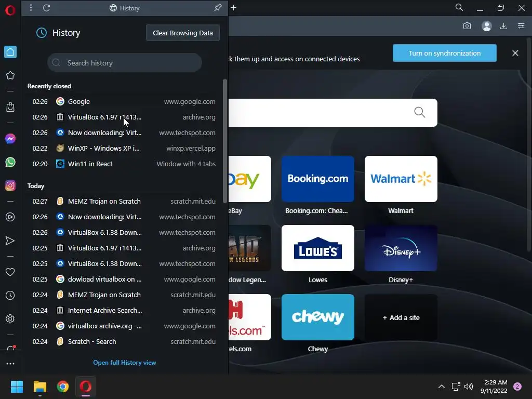Open the notification center badge
This screenshot has width=532, height=399.
pos(517,387)
